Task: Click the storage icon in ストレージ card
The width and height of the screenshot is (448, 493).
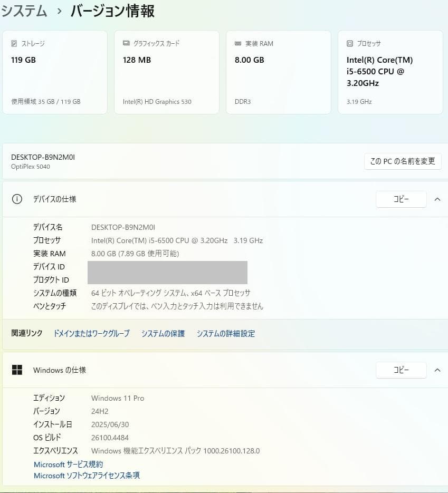Action: click(14, 44)
